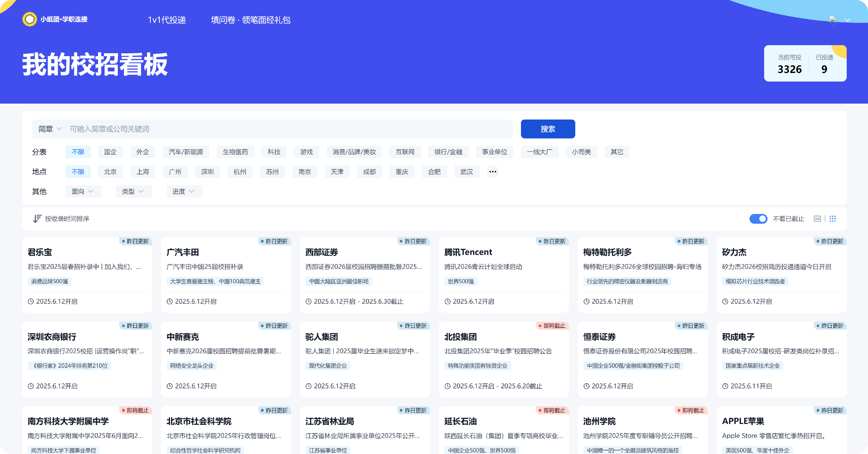The image size is (868, 454).
Task: Choose 上海 location filter
Action: pos(142,172)
